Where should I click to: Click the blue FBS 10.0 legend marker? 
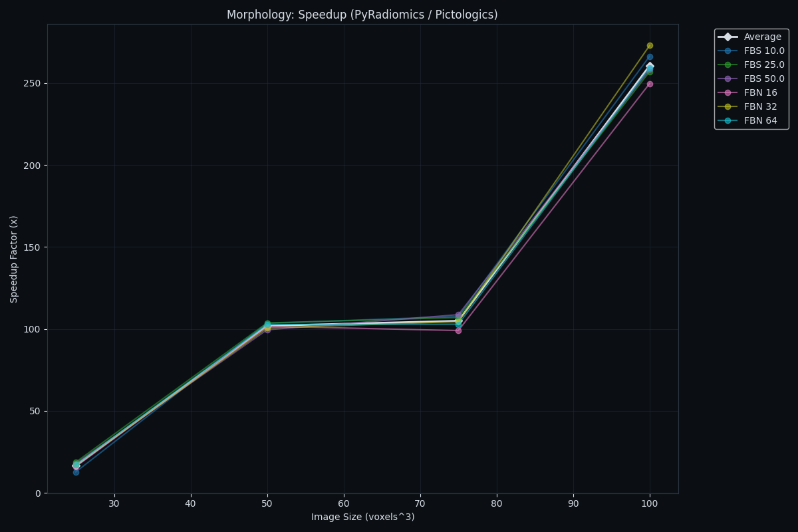pos(728,51)
